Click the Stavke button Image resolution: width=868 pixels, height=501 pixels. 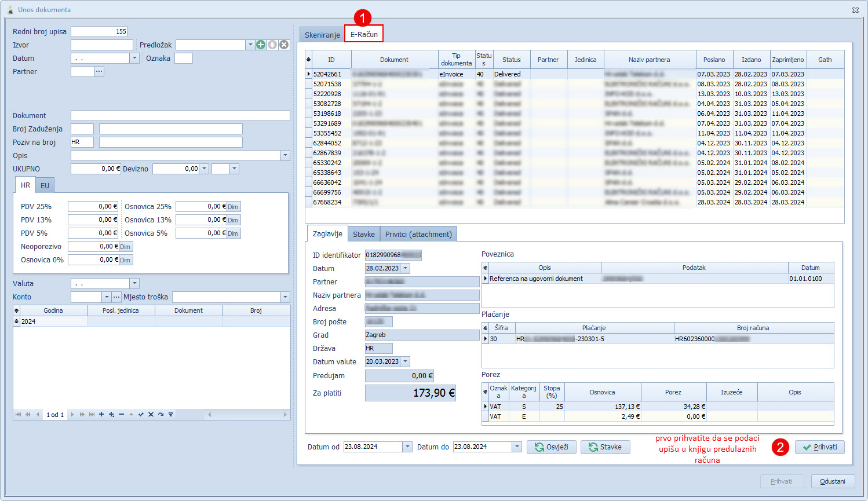point(605,447)
